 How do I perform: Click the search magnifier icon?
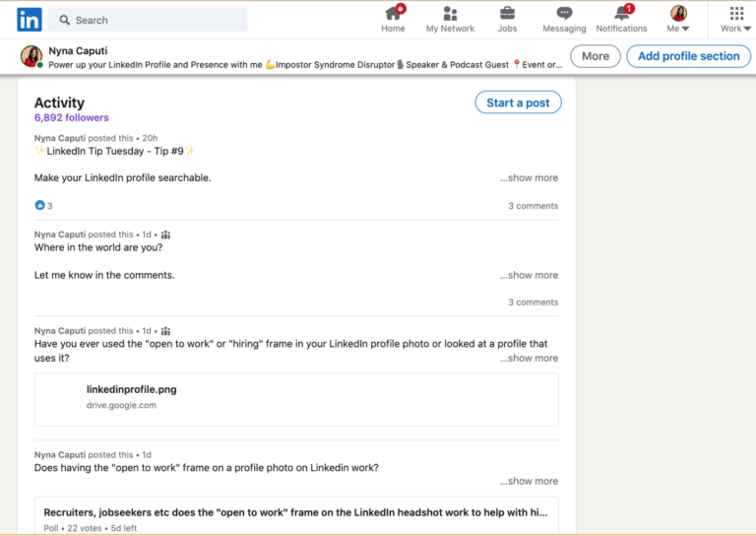[x=64, y=20]
